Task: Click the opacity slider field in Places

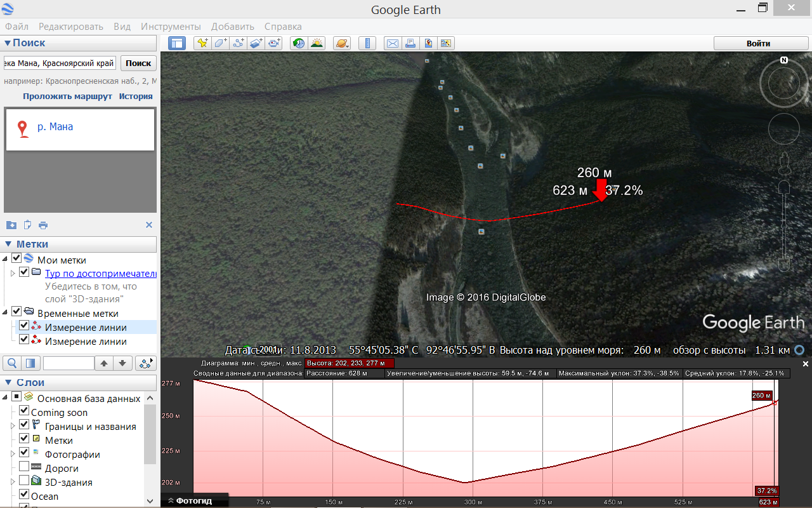Action: pyautogui.click(x=69, y=363)
